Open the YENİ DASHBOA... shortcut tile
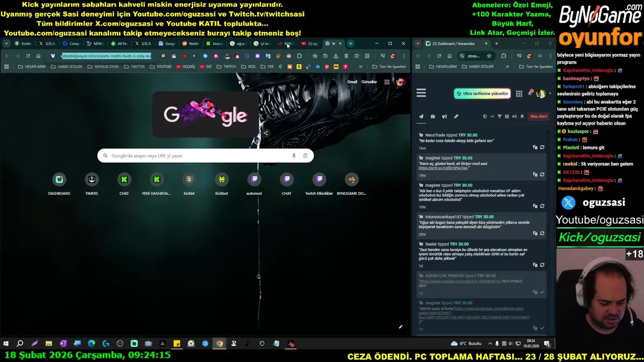This screenshot has width=644, height=362. [x=156, y=184]
